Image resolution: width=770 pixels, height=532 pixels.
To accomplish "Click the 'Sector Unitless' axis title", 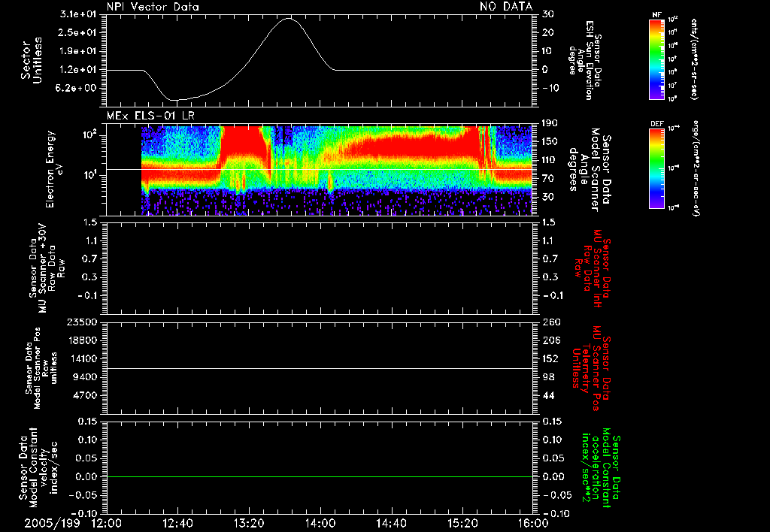I will 32,60.
